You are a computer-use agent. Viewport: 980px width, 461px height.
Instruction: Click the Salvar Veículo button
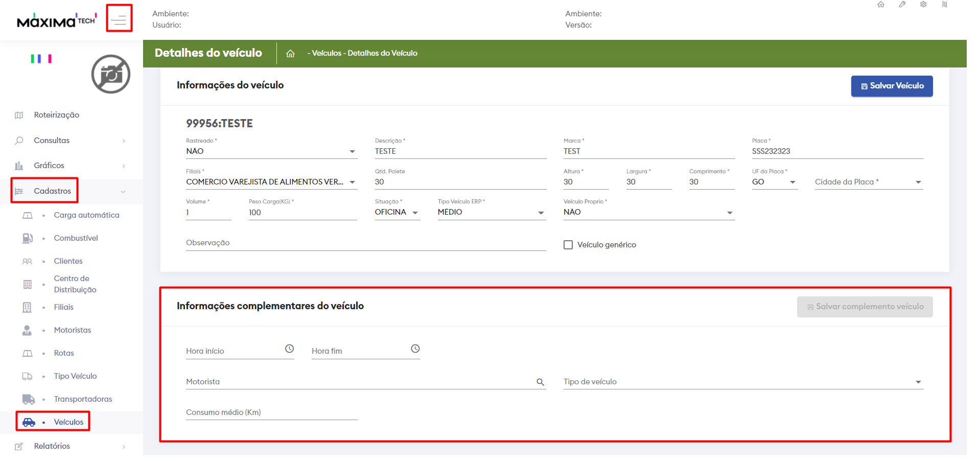click(x=892, y=86)
